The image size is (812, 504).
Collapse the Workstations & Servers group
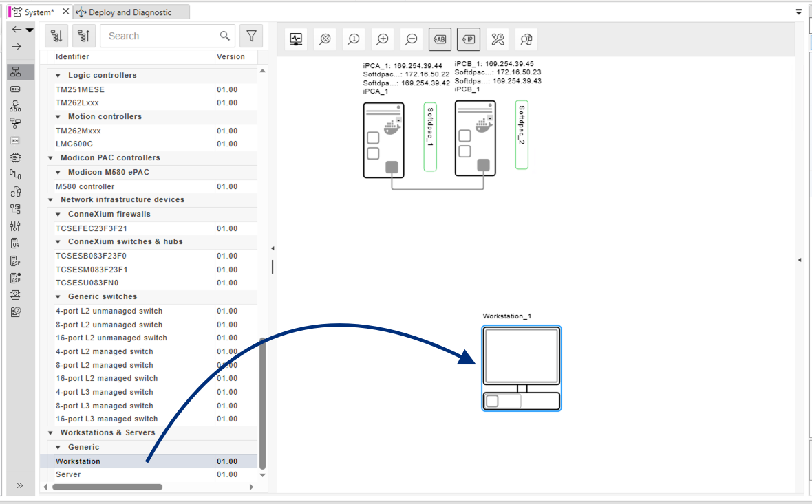click(x=50, y=433)
